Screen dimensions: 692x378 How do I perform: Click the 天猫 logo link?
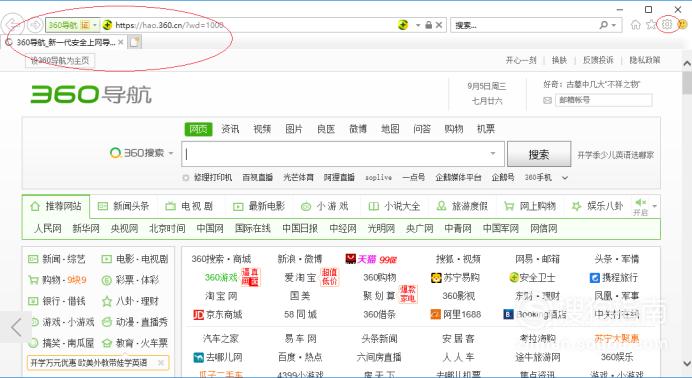[x=361, y=259]
